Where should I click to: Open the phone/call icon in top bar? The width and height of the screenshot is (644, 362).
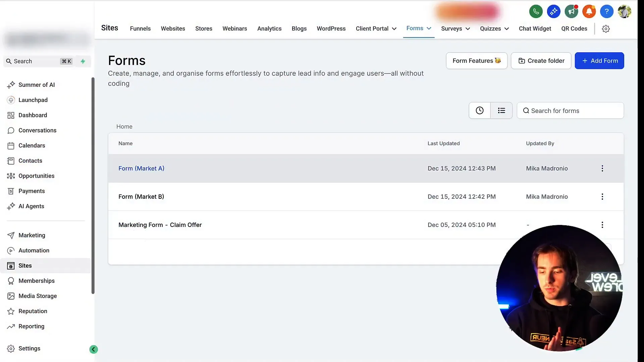[536, 11]
